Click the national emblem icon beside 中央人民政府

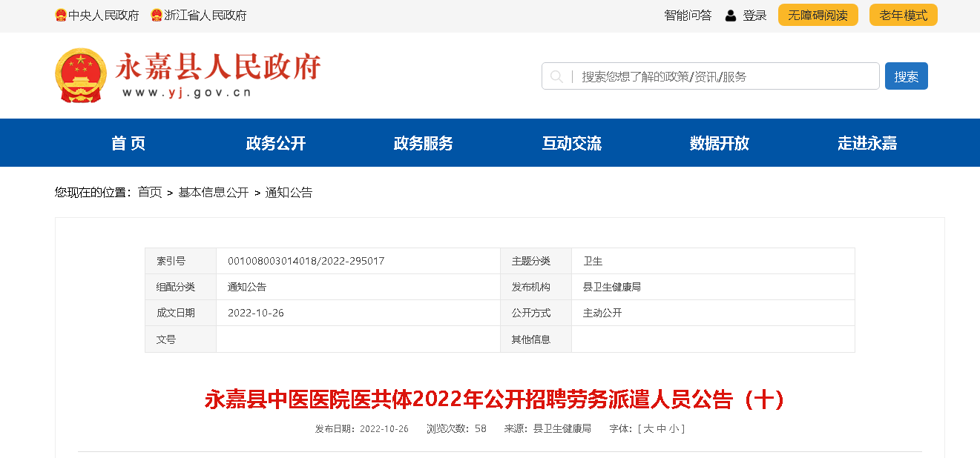(x=61, y=15)
